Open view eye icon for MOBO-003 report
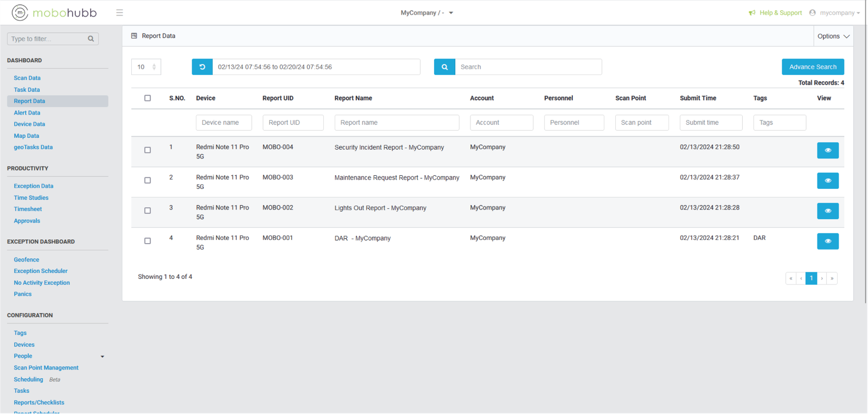868x414 pixels. 827,181
